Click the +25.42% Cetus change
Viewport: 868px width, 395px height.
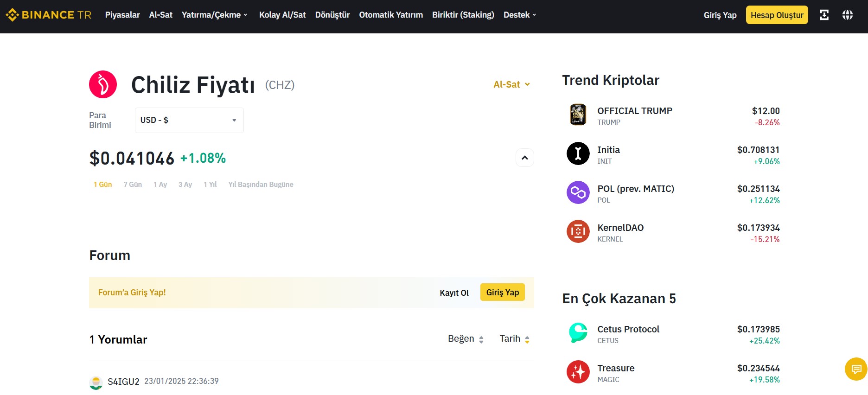point(765,341)
